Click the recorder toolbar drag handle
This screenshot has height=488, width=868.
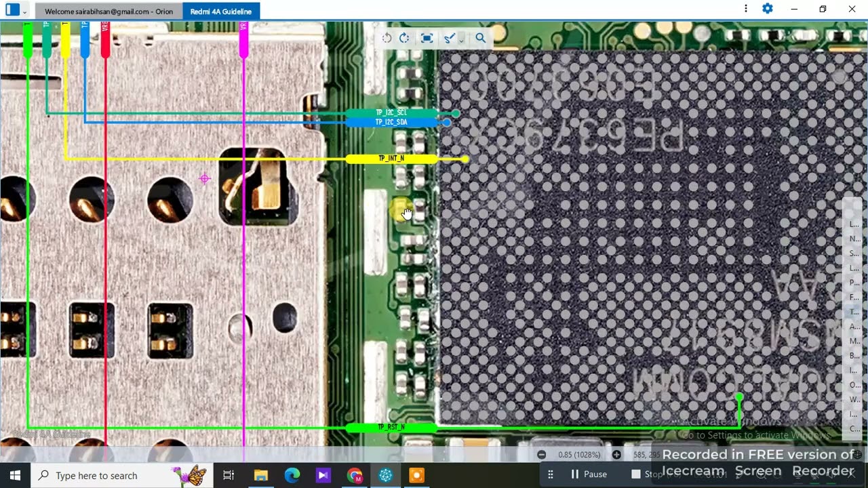[x=551, y=474]
